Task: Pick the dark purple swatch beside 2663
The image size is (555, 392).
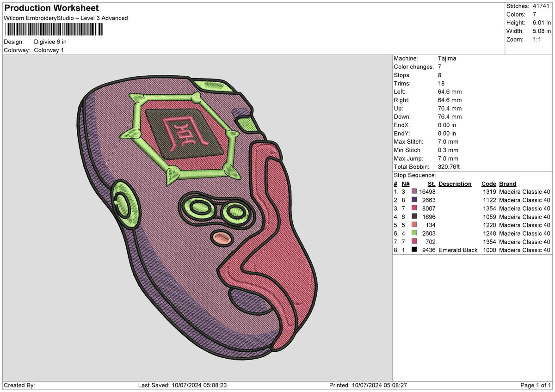Action: pyautogui.click(x=414, y=200)
